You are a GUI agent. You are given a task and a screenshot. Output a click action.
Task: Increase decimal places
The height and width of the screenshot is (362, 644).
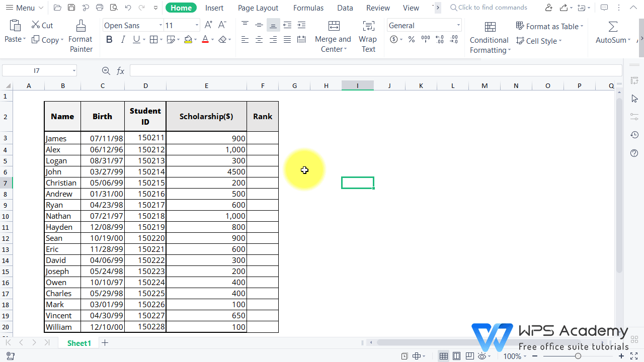439,40
